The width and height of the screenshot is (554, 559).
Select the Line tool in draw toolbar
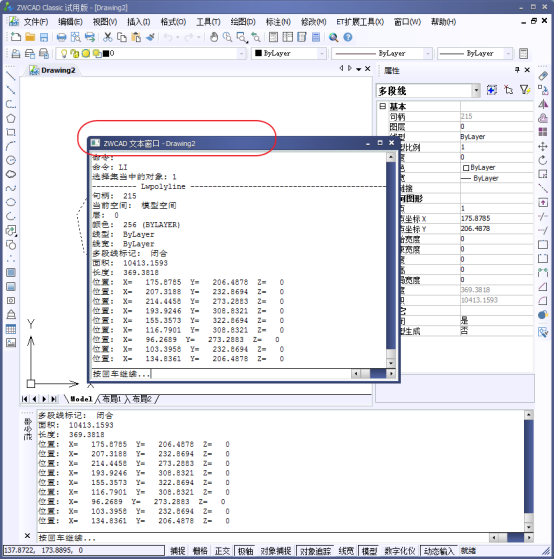coord(11,76)
